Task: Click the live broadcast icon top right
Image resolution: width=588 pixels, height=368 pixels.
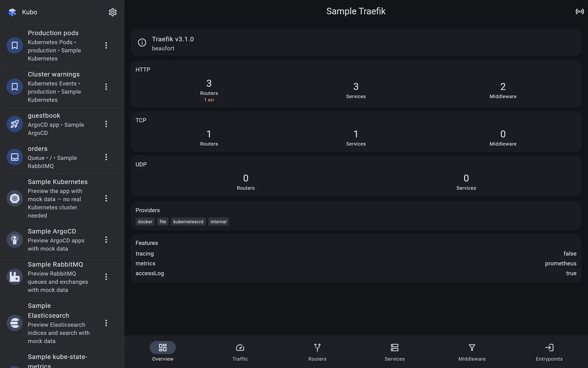Action: point(580,11)
